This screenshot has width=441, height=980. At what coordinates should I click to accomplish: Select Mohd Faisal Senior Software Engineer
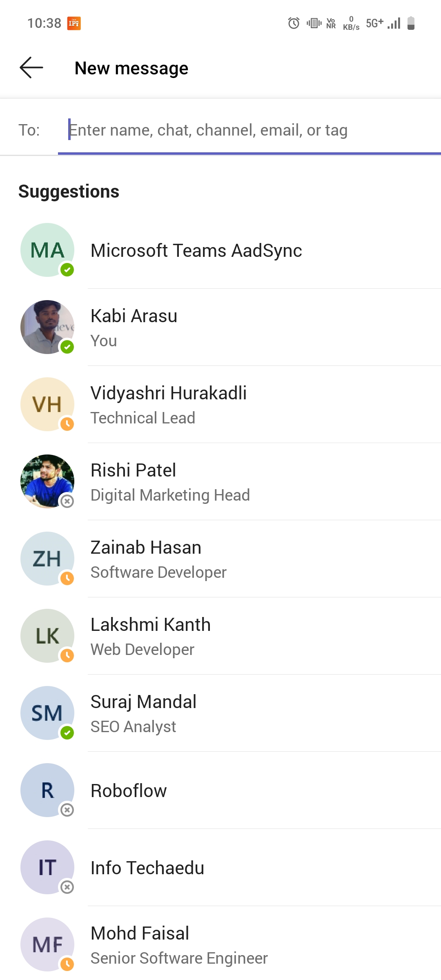click(220, 944)
